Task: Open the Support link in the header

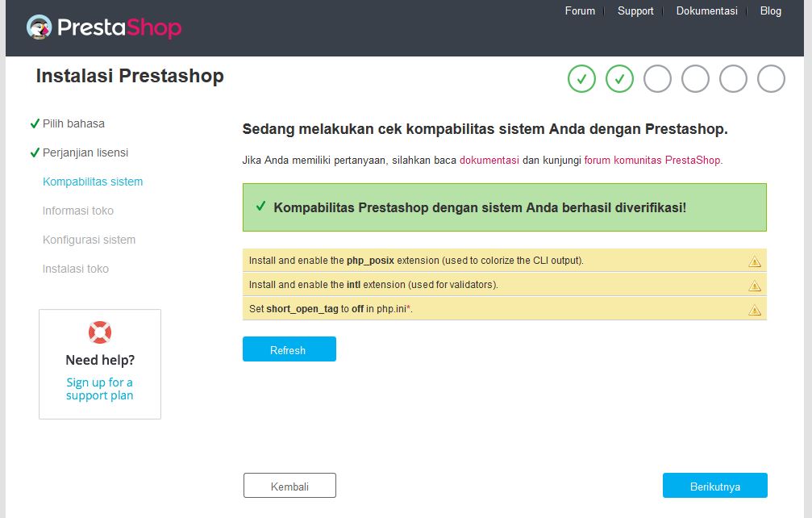Action: coord(635,11)
